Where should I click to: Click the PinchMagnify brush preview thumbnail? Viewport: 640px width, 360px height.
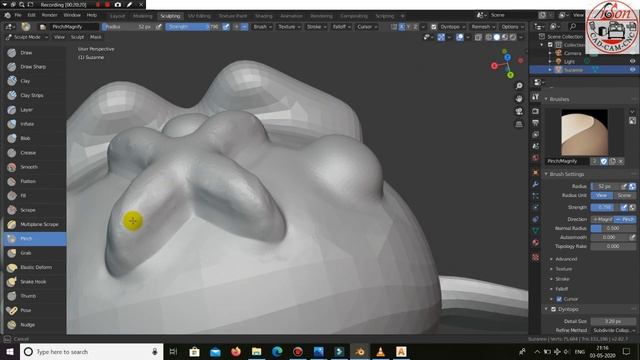click(584, 132)
